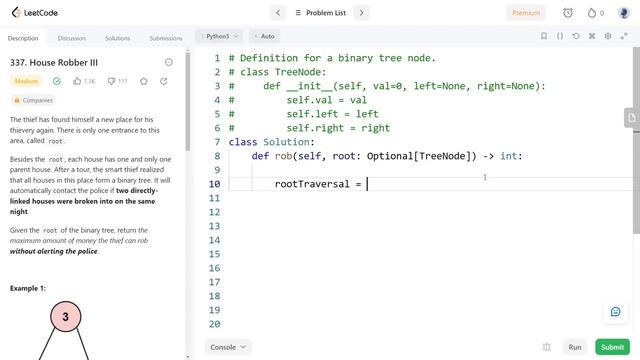Open the alarm clock timer icon

[567, 13]
